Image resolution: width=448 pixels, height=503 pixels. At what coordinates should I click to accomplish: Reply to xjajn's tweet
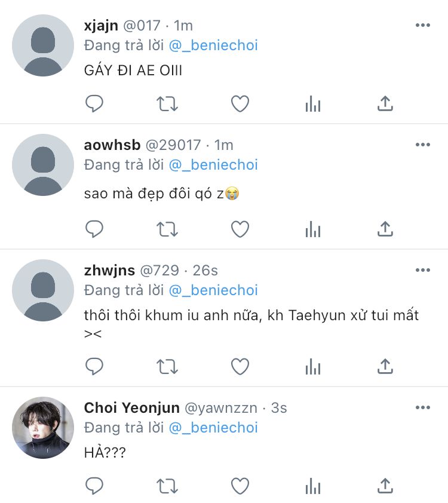[x=94, y=104]
